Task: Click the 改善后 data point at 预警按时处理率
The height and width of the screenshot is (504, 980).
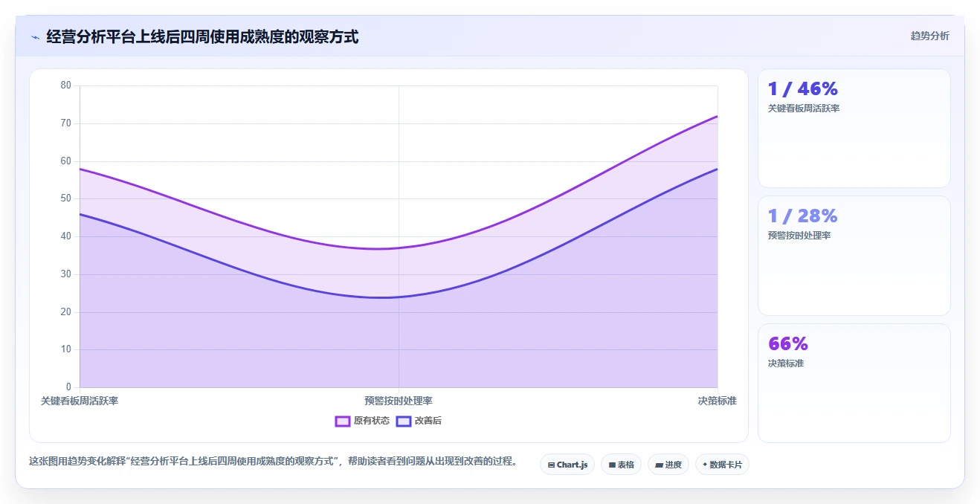Action: coord(399,297)
